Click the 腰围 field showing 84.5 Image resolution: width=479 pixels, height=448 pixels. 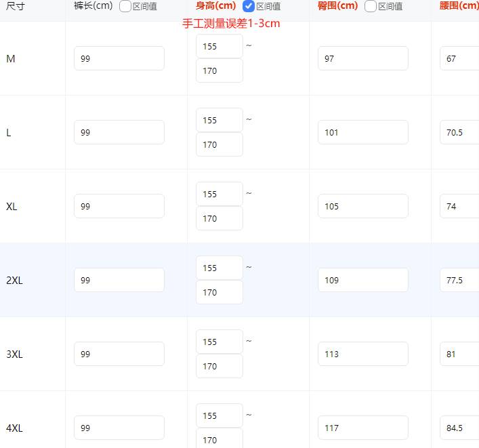coord(459,428)
